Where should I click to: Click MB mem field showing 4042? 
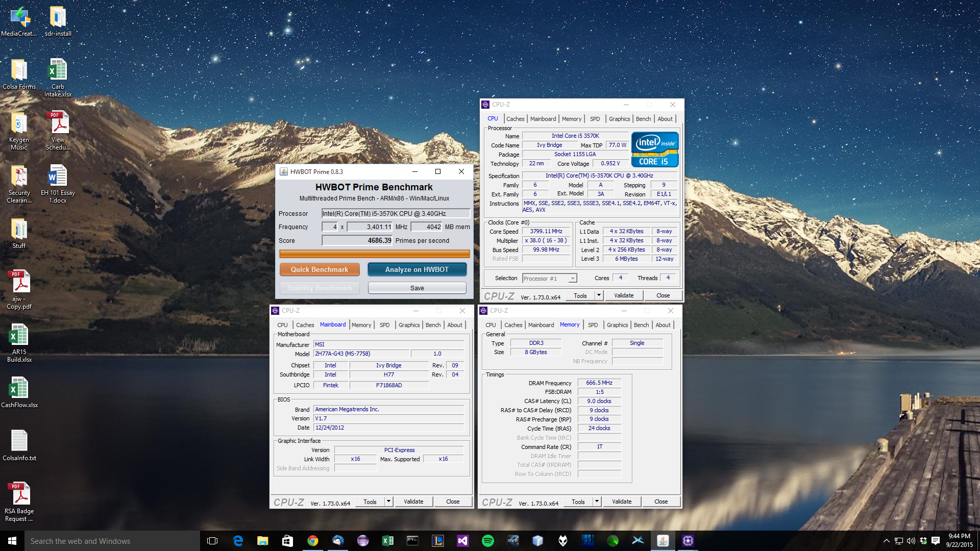(427, 227)
